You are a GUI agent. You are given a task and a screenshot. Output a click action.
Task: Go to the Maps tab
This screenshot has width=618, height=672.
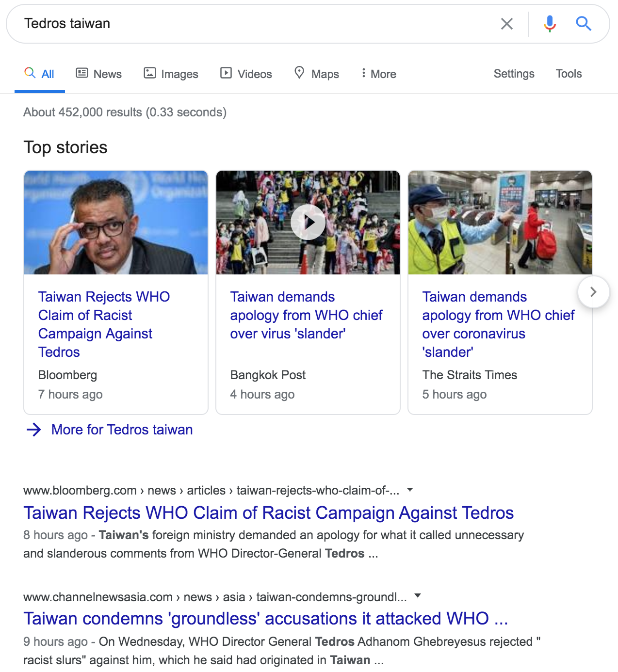317,74
